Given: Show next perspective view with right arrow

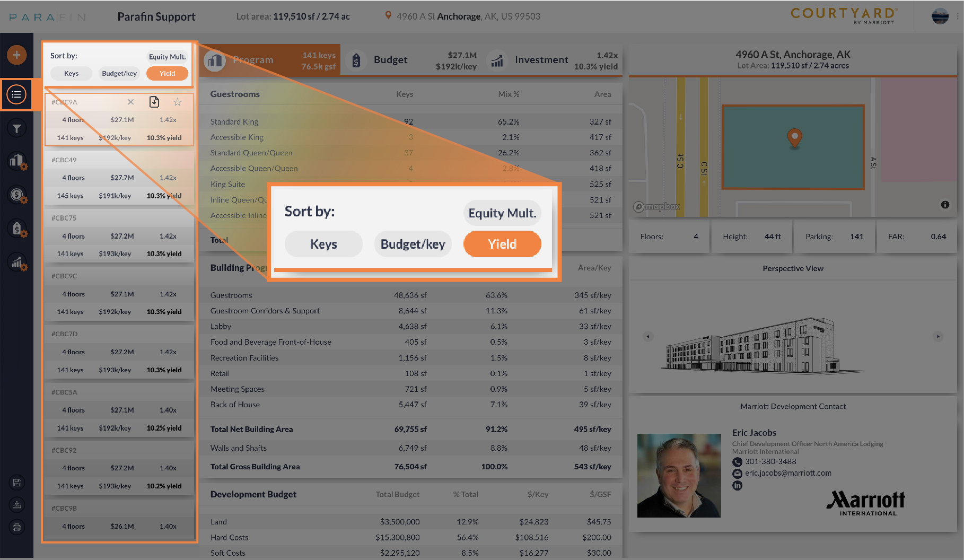Looking at the screenshot, I should click(x=938, y=336).
